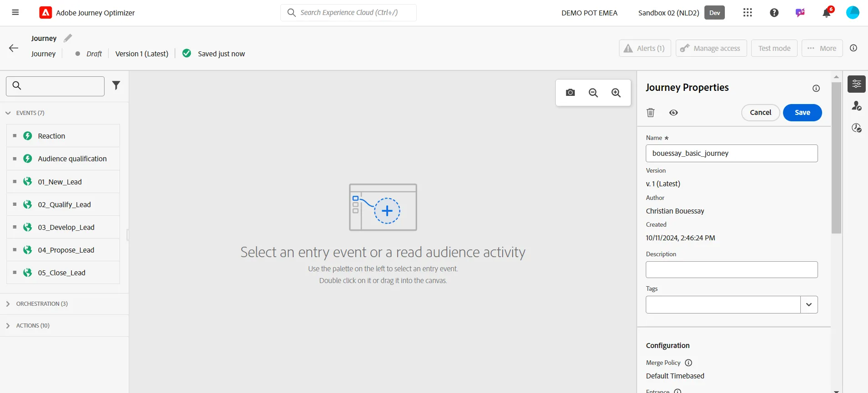The image size is (868, 393).
Task: Open the More options menu
Action: pyautogui.click(x=822, y=48)
